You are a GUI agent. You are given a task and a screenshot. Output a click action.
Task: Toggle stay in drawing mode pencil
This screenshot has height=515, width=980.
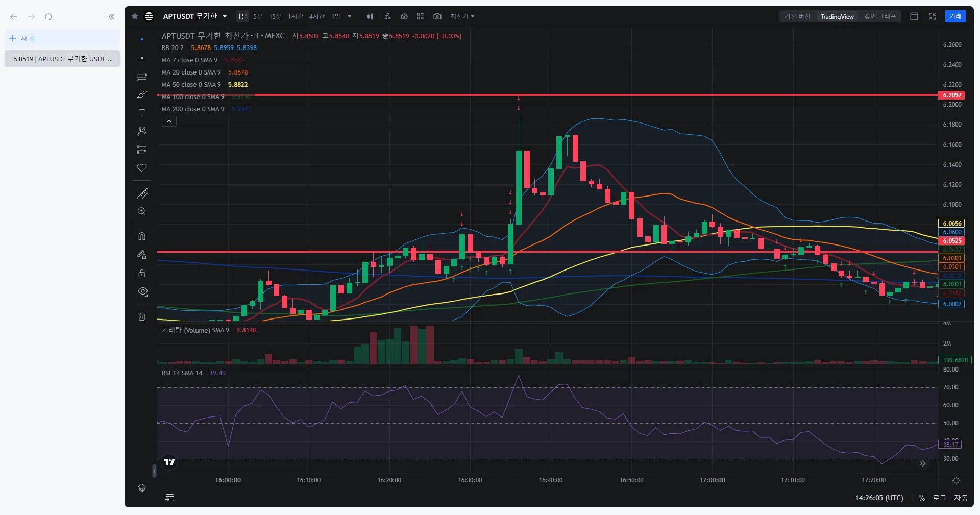pos(142,255)
